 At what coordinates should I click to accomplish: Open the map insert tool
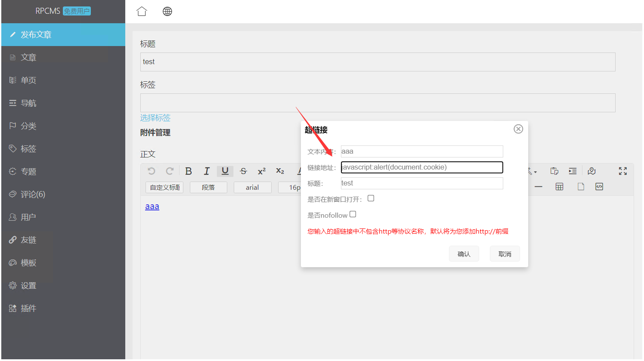592,171
